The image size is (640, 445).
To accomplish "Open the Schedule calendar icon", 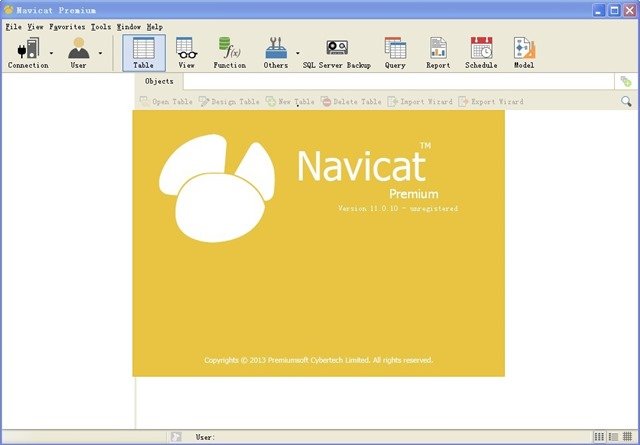I will point(481,53).
